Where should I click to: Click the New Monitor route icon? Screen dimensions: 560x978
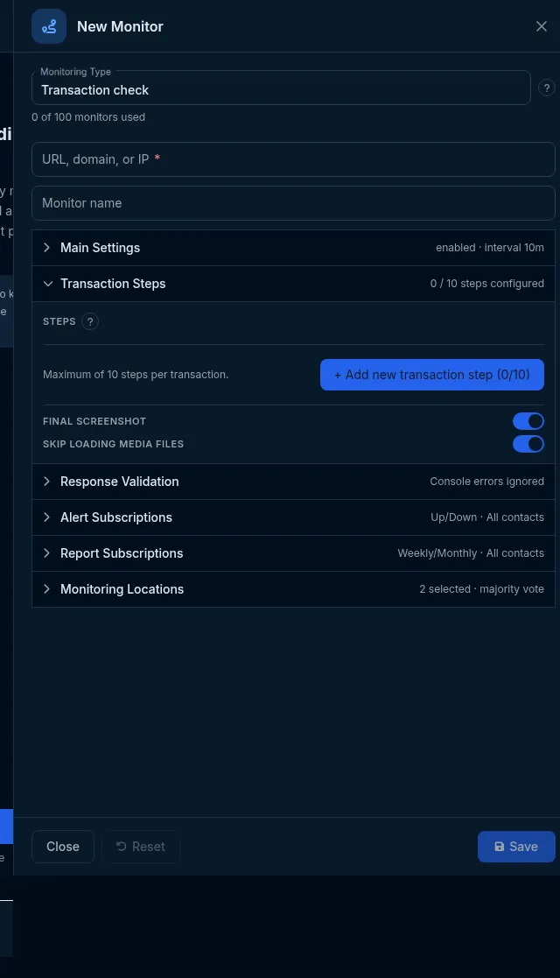tap(49, 26)
